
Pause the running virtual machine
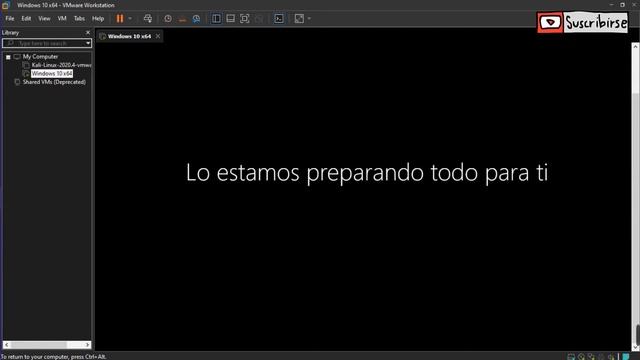120,18
